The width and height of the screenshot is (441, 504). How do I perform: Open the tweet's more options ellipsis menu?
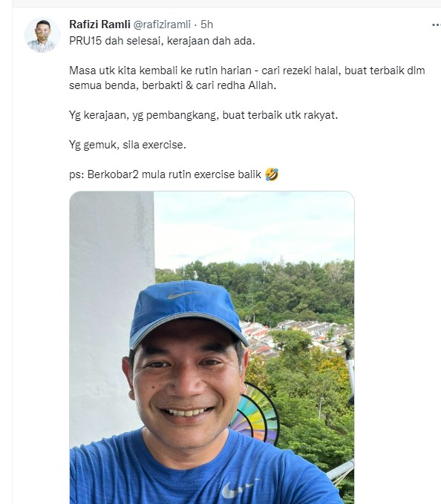pos(437,24)
